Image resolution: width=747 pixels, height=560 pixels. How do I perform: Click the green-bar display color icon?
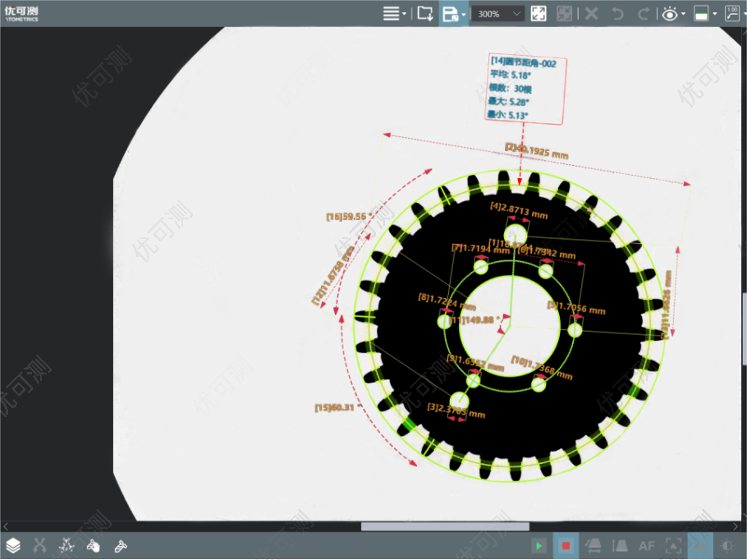[x=701, y=14]
